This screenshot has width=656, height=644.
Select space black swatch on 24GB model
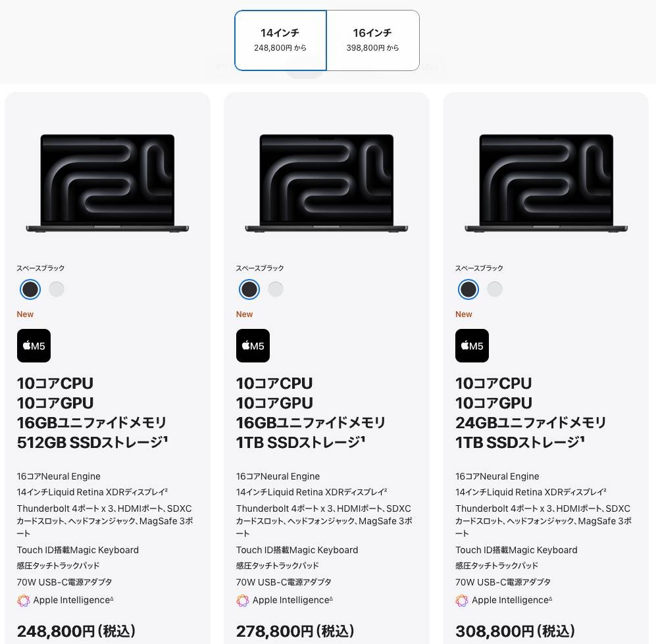tap(468, 289)
